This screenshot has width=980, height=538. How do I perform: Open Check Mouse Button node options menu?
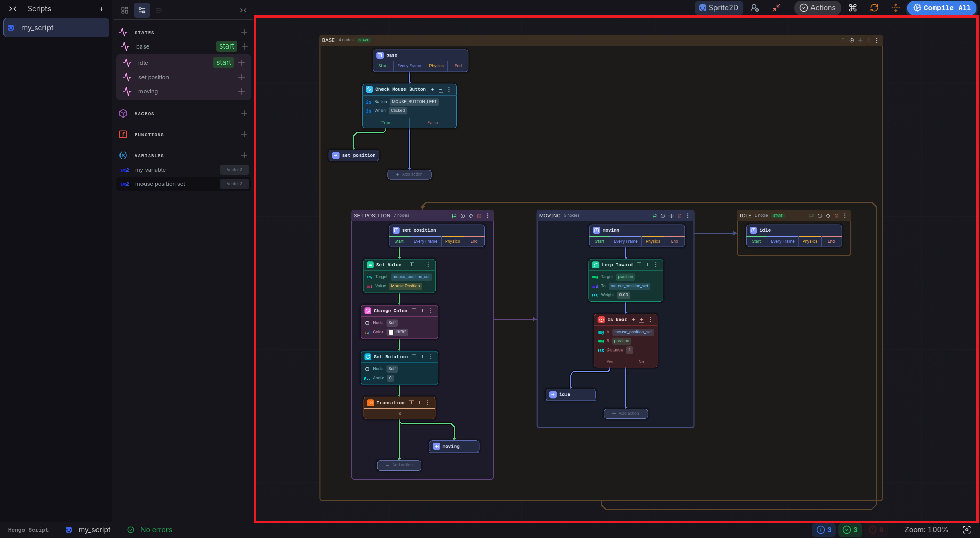pos(449,89)
